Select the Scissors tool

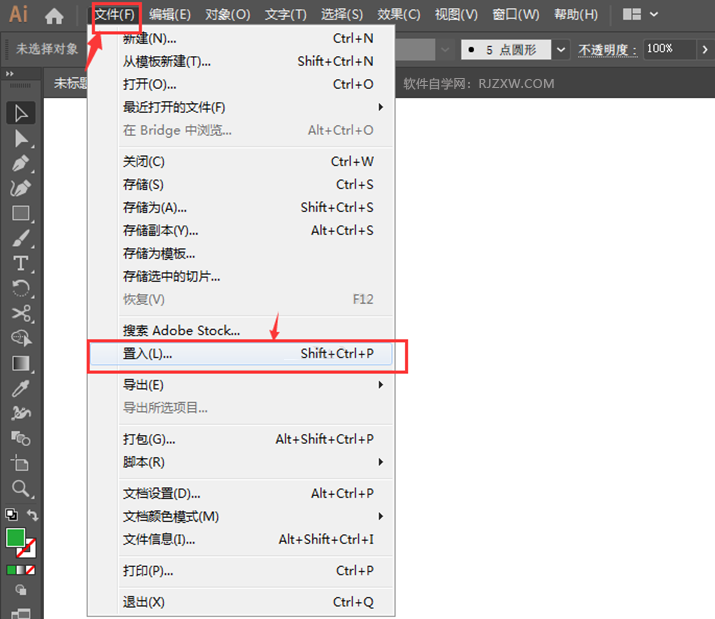[21, 314]
